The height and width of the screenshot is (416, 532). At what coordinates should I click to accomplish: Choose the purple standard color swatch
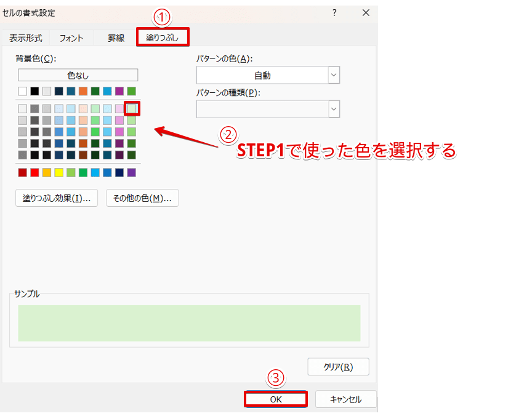tap(132, 172)
